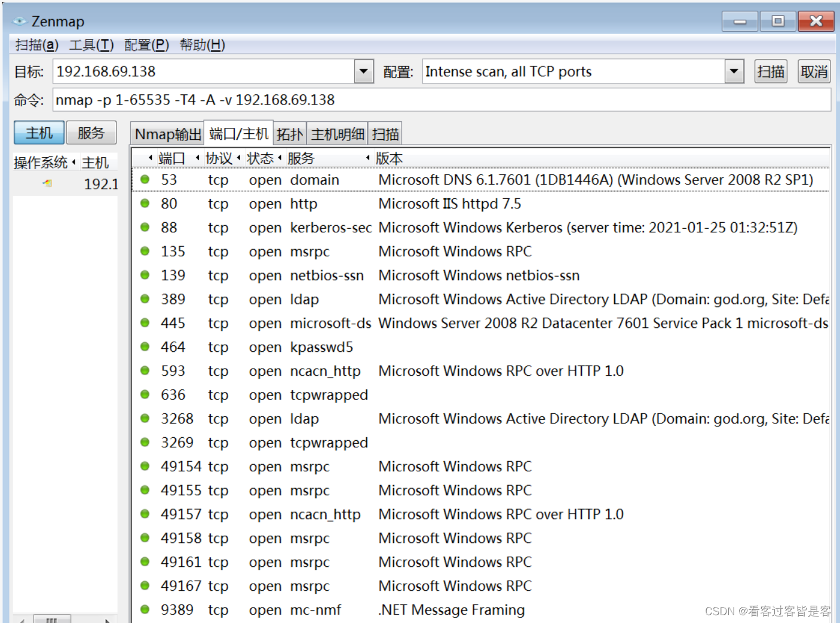Click green open-status dot for port 88
Viewport: 840px width, 623px height.
click(x=145, y=227)
